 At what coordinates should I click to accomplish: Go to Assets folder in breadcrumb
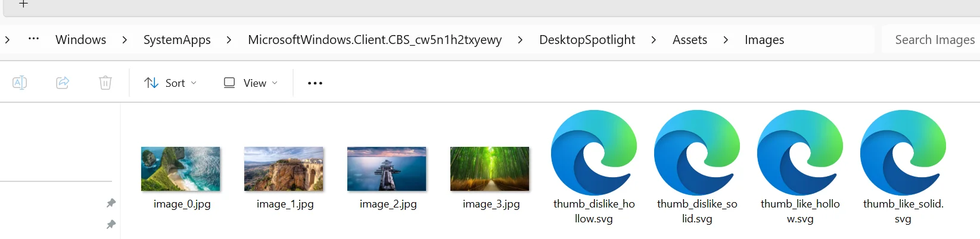[x=690, y=40]
